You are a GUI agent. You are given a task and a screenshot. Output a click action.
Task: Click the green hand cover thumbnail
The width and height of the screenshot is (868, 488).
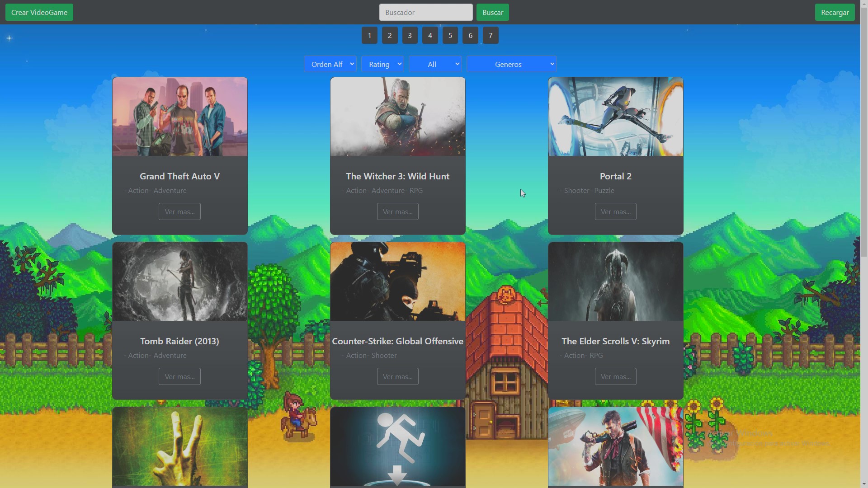click(180, 446)
